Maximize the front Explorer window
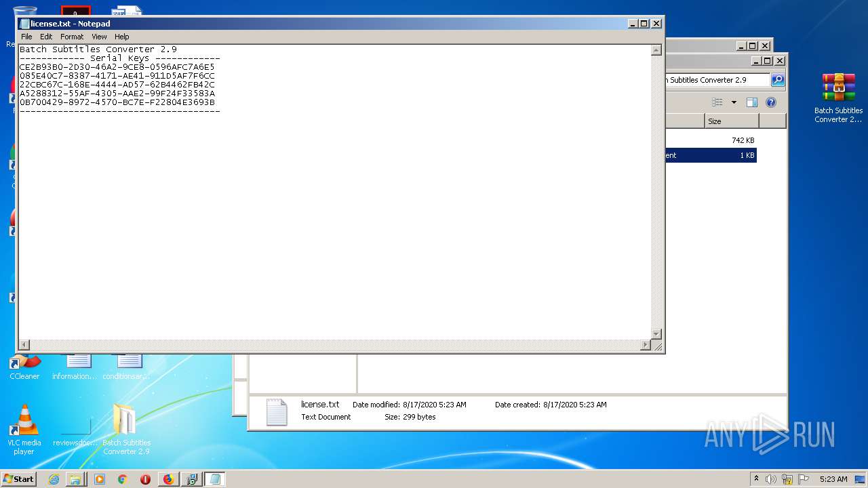868x488 pixels. coord(767,61)
